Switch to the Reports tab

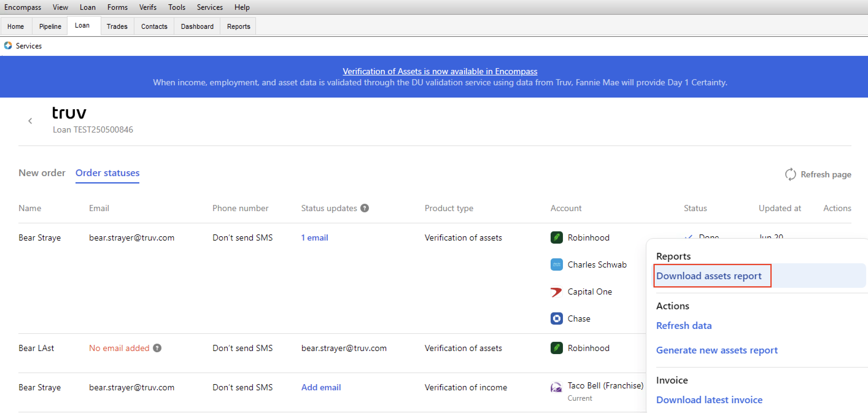click(x=238, y=26)
